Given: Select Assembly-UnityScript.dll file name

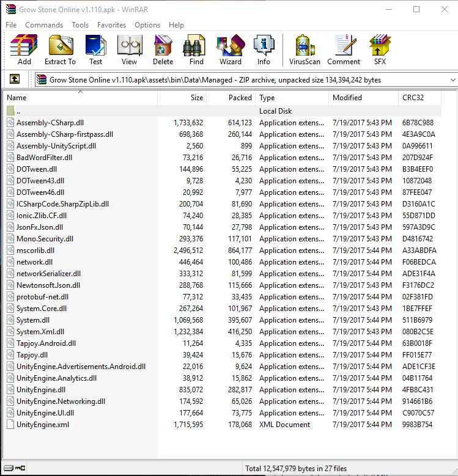Looking at the screenshot, I should click(x=56, y=145).
